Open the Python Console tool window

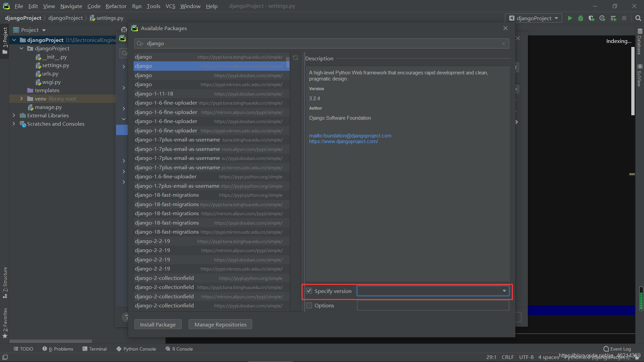[136, 349]
